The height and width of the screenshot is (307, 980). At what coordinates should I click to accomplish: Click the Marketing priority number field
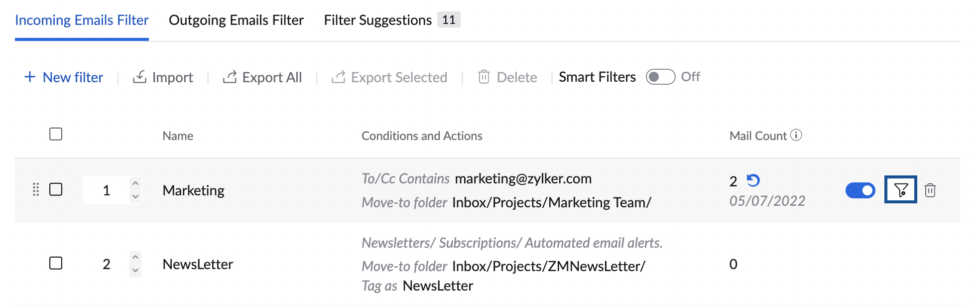[106, 190]
